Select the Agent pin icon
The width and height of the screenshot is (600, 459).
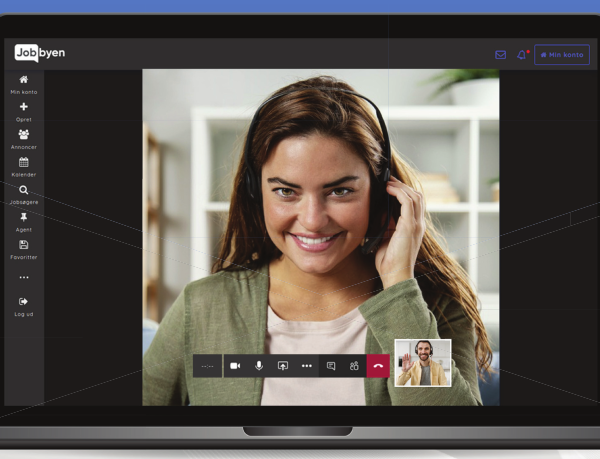pyautogui.click(x=24, y=222)
